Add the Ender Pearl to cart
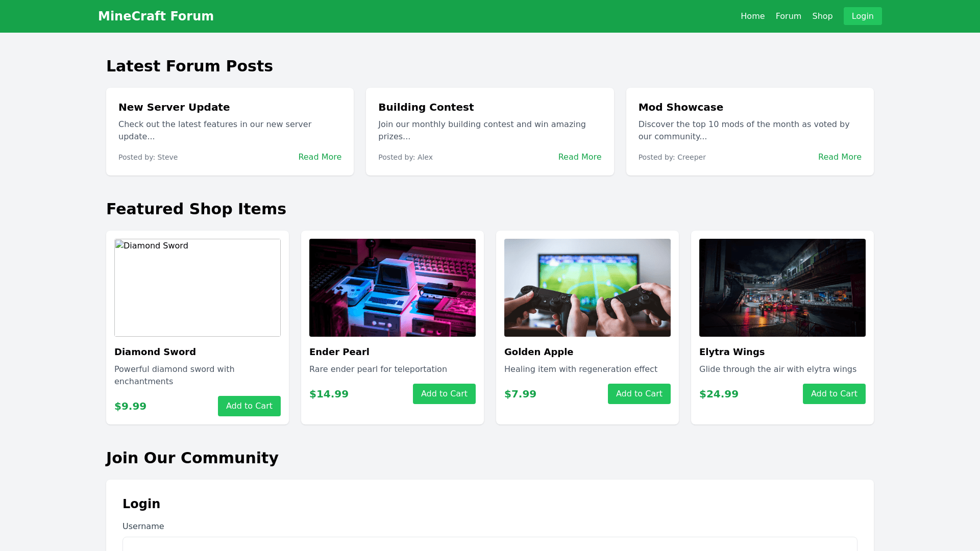The image size is (980, 551). pyautogui.click(x=444, y=394)
